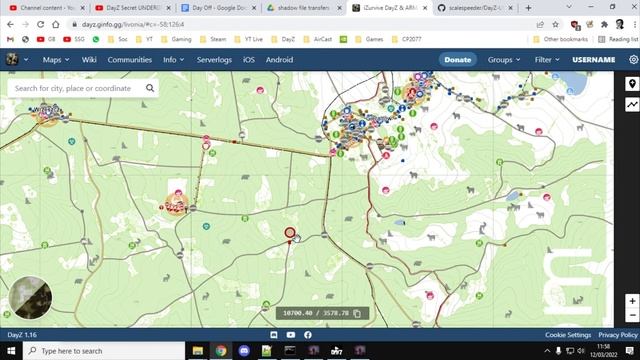Switch to Day Off Google Docs tab
The image size is (640, 360).
pos(219,8)
